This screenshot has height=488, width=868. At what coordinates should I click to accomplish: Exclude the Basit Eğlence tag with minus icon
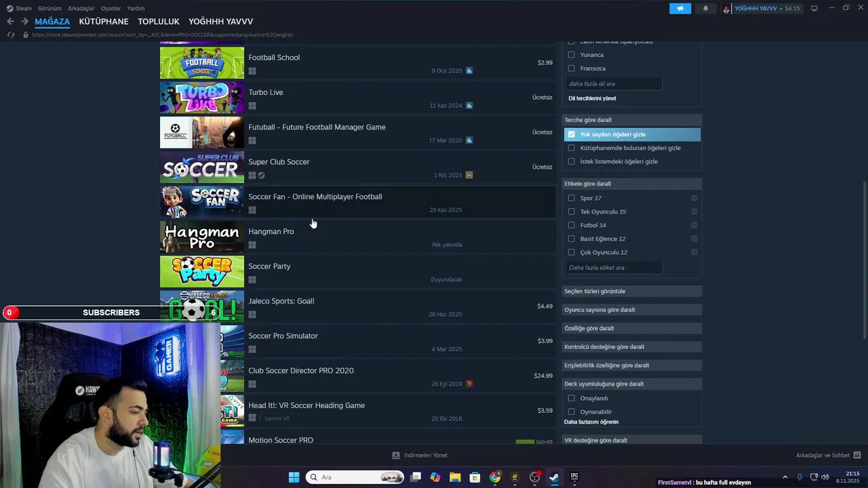point(694,239)
